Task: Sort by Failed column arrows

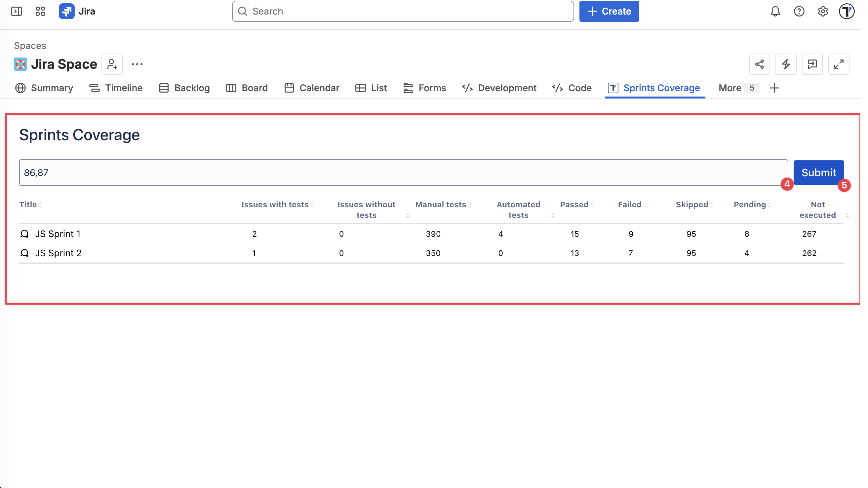Action: 645,205
